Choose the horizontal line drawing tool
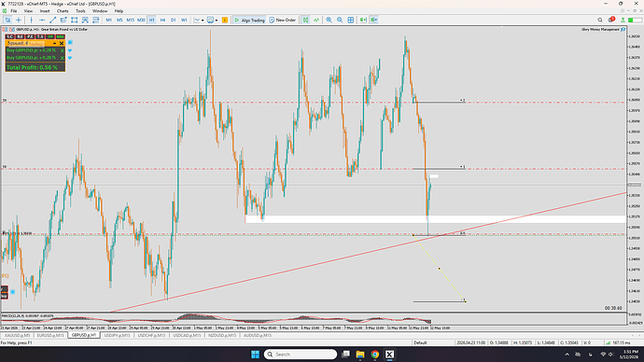This screenshot has height=362, width=644. click(x=42, y=20)
